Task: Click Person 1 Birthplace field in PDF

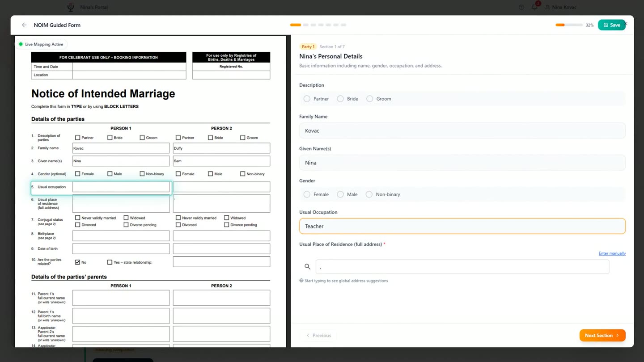Action: 121,236
